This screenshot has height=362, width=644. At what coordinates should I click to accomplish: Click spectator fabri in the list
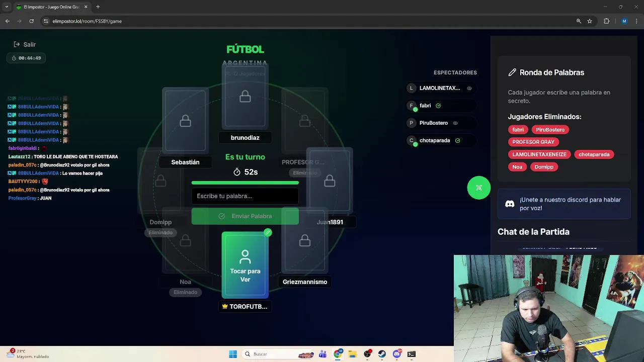(441, 106)
